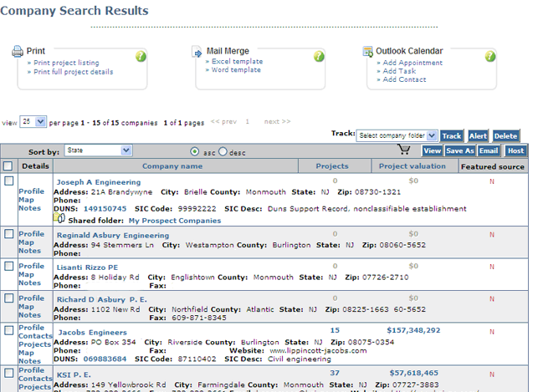This screenshot has height=392, width=533.
Task: Click shared folder icon under Joseph A Engineering
Action: point(59,218)
